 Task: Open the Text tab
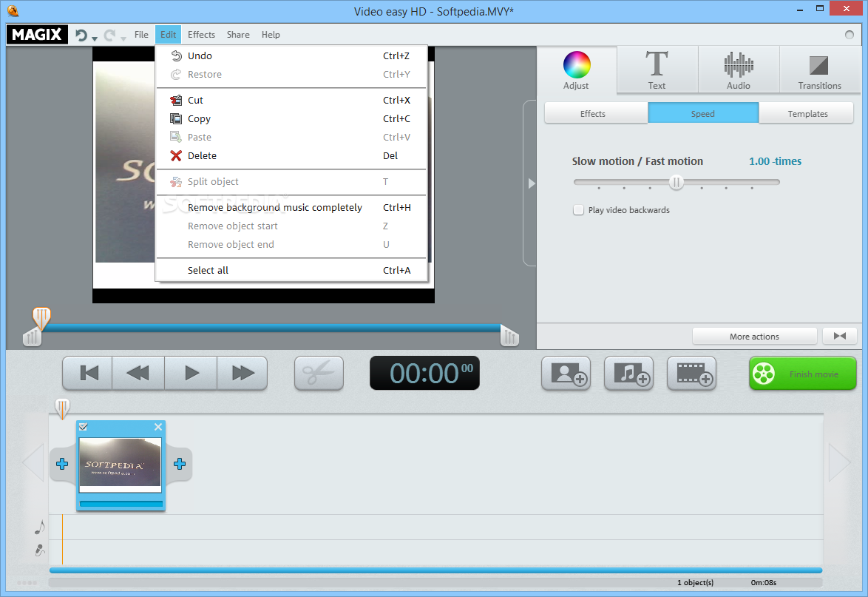point(657,70)
